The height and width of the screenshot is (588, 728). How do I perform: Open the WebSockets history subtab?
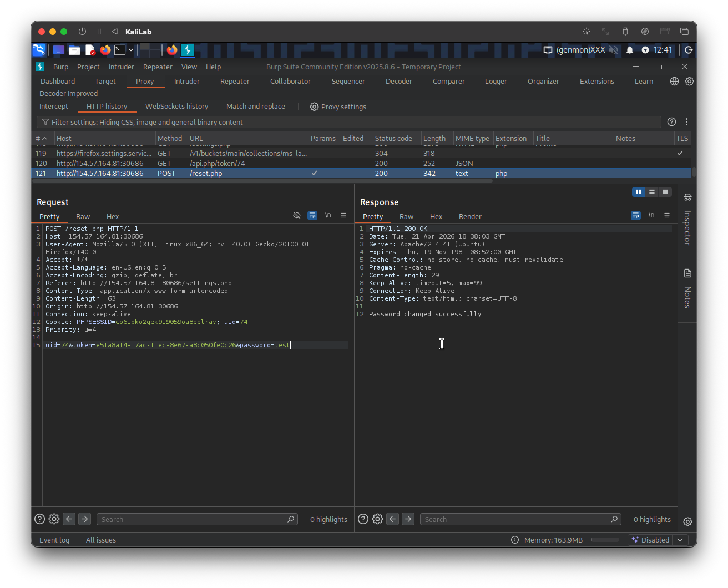coord(176,106)
